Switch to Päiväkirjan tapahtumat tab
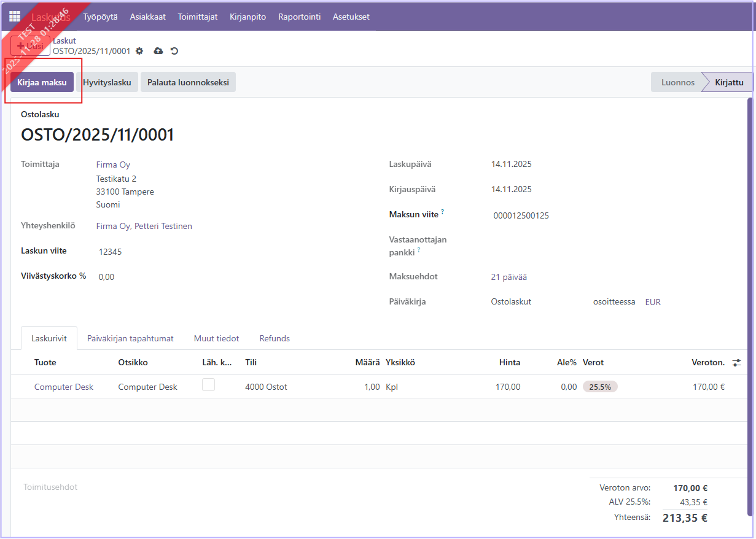The height and width of the screenshot is (539, 756). [130, 338]
